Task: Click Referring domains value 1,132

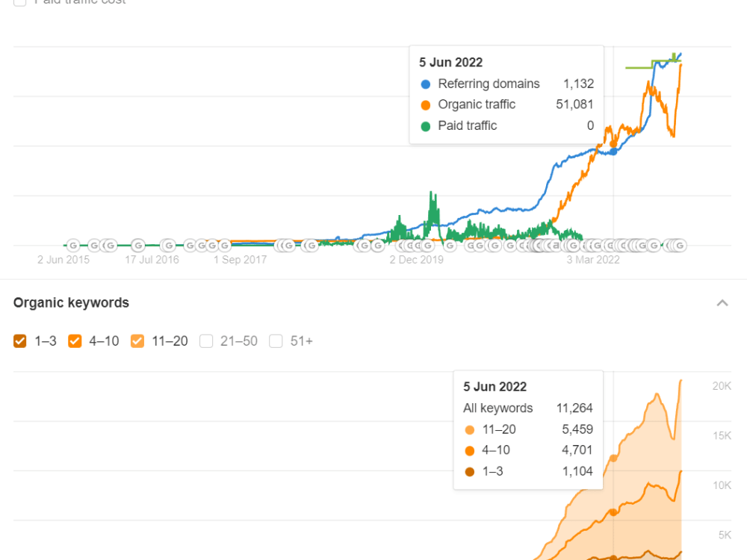Action: [578, 84]
